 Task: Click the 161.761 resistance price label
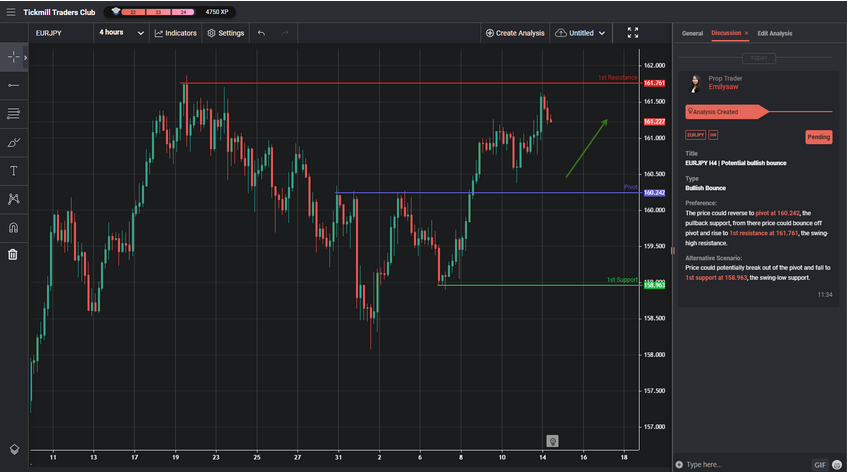tap(654, 83)
